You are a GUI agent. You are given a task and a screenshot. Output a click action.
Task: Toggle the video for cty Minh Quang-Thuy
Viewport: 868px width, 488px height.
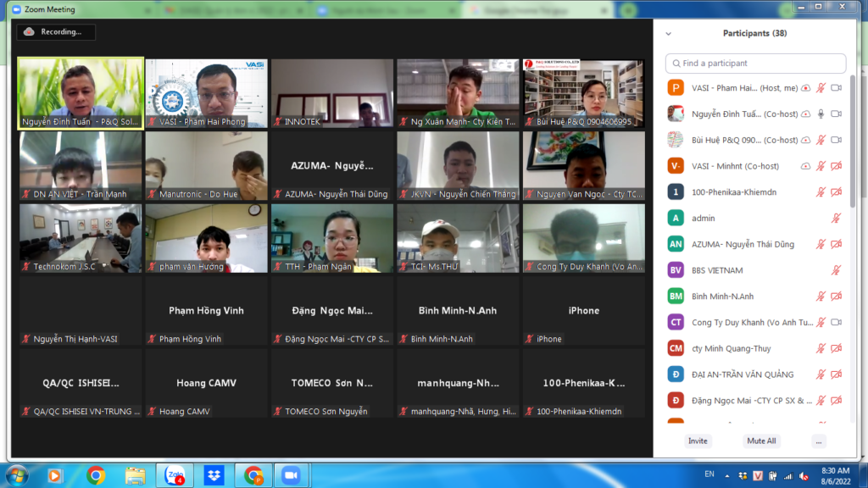(x=837, y=348)
